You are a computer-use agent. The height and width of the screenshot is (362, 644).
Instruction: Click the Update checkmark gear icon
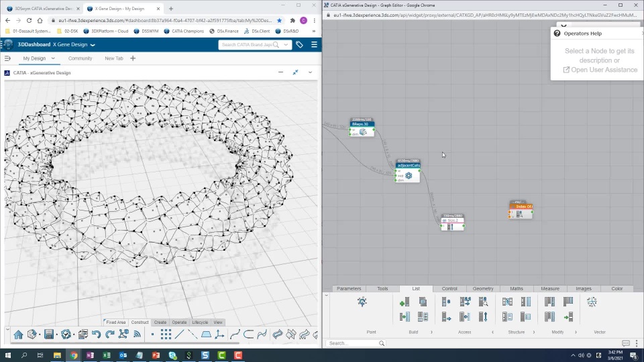[x=66, y=335]
